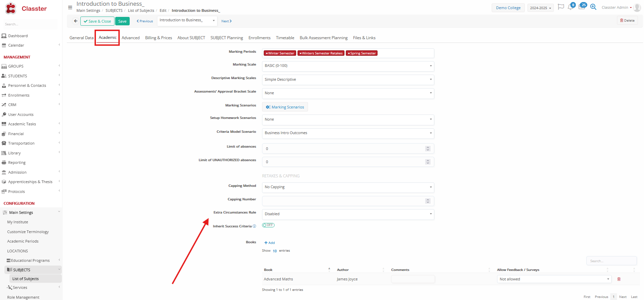Open the Capping Method dropdown
Image resolution: width=644 pixels, height=300 pixels.
pos(347,187)
